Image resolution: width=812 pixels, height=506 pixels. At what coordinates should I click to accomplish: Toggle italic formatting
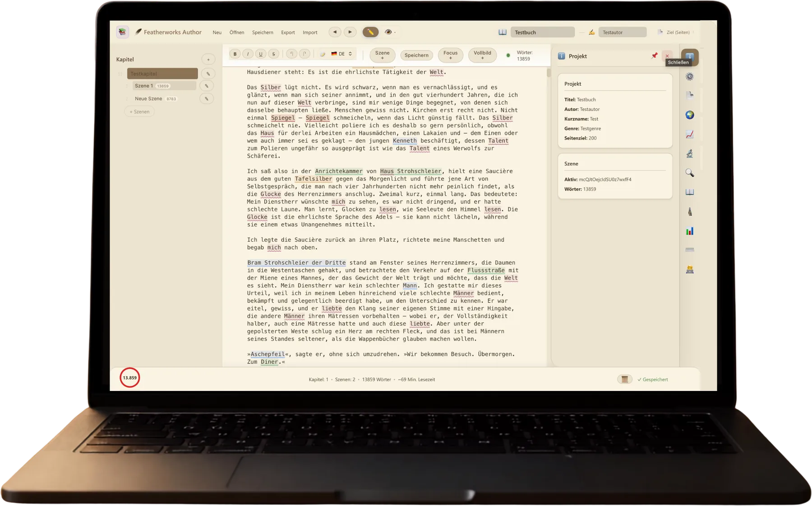pos(248,54)
